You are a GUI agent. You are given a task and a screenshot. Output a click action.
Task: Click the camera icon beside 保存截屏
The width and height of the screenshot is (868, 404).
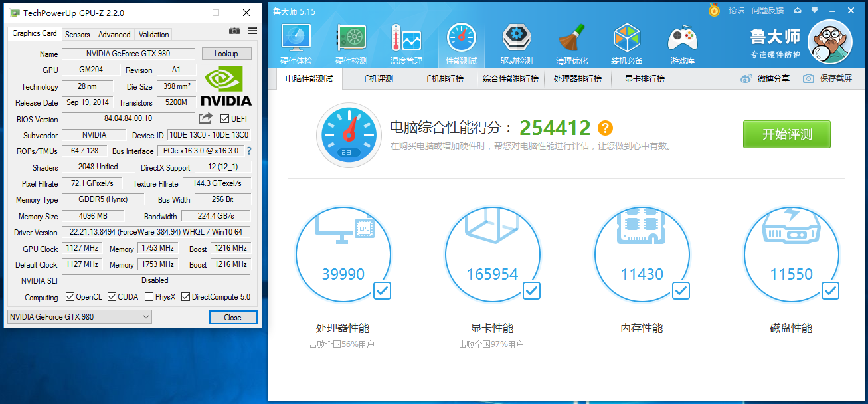coord(808,78)
